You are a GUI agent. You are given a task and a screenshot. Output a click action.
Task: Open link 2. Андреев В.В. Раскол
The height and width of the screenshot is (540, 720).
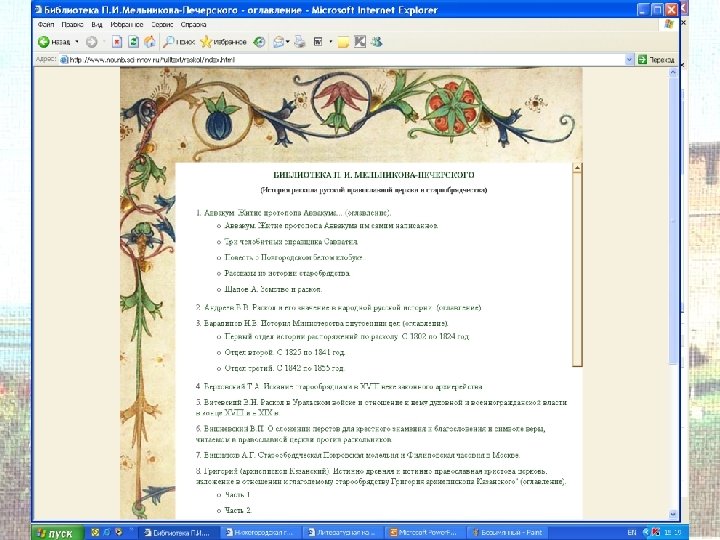(339, 307)
